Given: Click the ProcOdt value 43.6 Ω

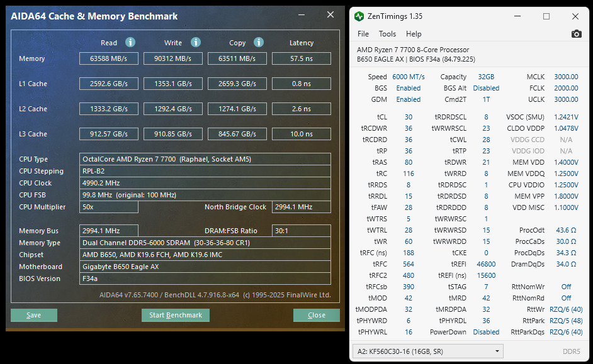Looking at the screenshot, I should [x=566, y=230].
